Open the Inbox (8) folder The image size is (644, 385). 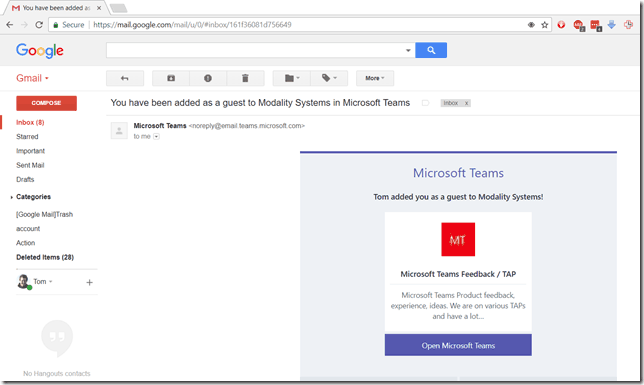tap(30, 122)
